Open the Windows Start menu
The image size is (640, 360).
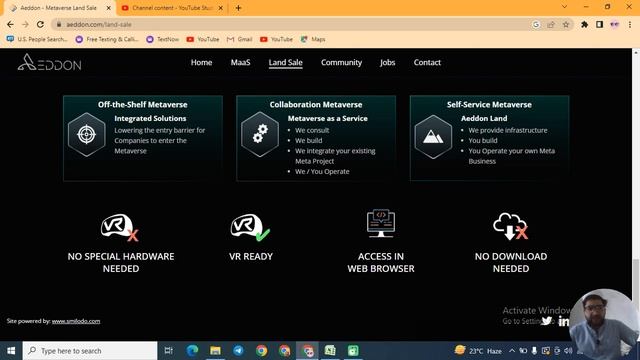pos(11,351)
